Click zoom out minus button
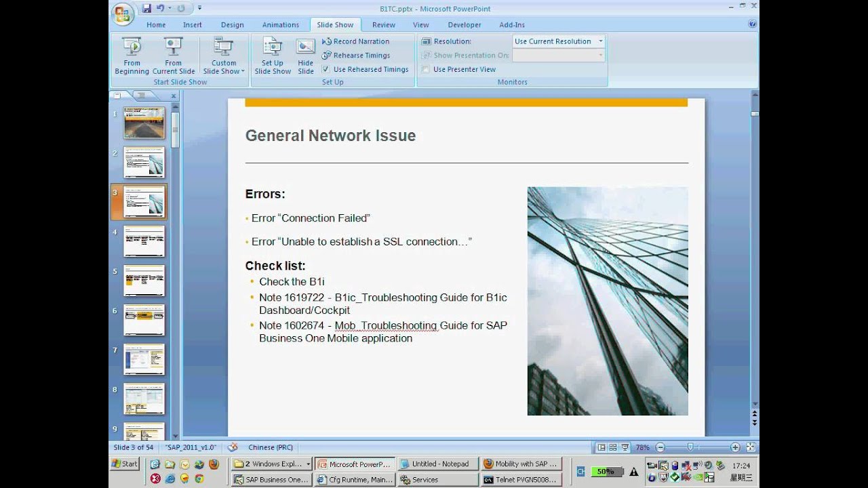This screenshot has width=868, height=488. pos(660,447)
